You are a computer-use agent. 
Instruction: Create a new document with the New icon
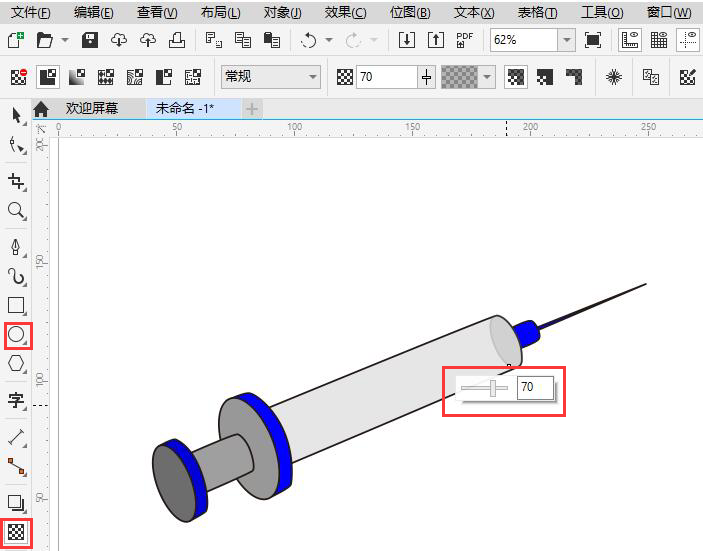click(16, 40)
